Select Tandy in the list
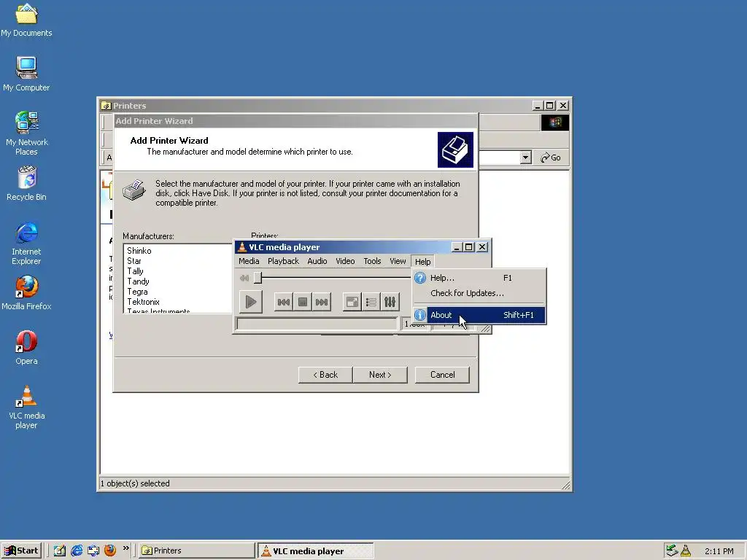Viewport: 747px width, 560px height. pyautogui.click(x=138, y=281)
